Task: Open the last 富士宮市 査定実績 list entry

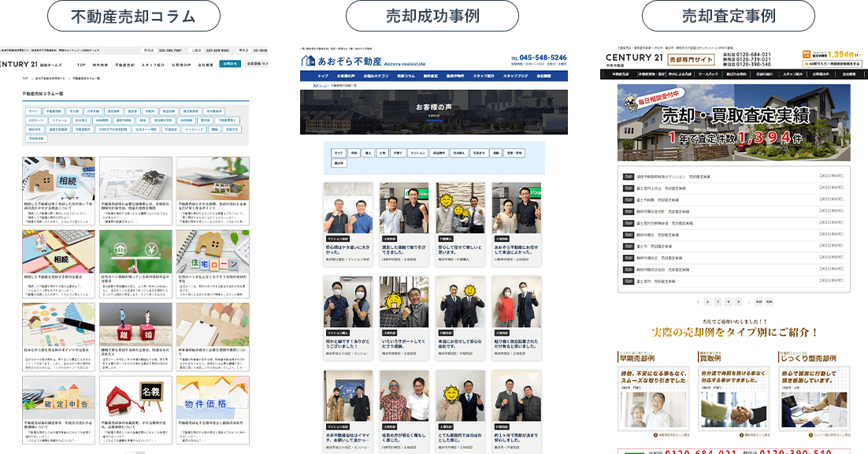Action: click(x=733, y=281)
